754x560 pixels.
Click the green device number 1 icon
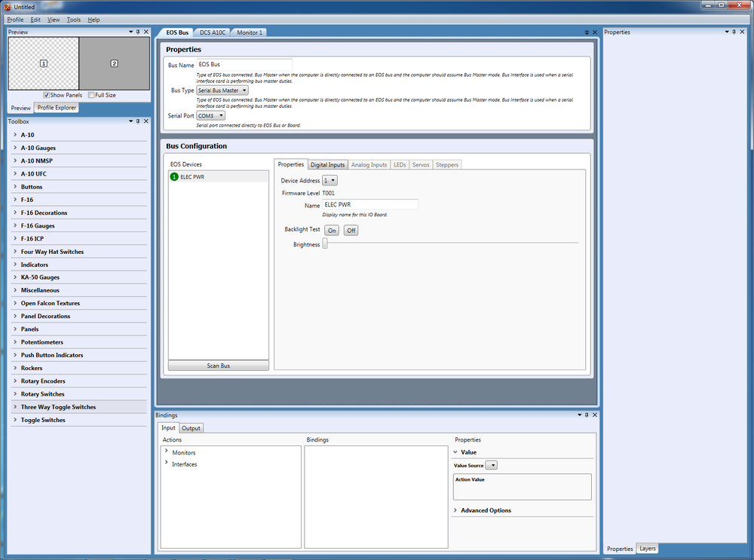point(174,177)
